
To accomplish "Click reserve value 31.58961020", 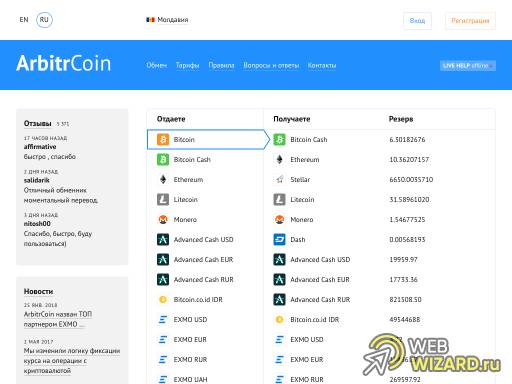I will [x=409, y=200].
